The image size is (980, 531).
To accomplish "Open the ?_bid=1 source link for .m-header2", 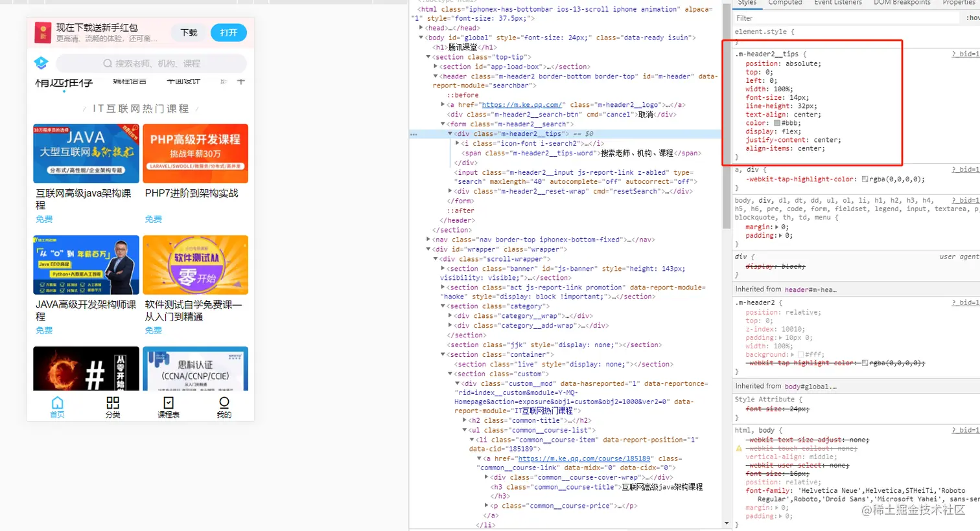I will tap(965, 302).
